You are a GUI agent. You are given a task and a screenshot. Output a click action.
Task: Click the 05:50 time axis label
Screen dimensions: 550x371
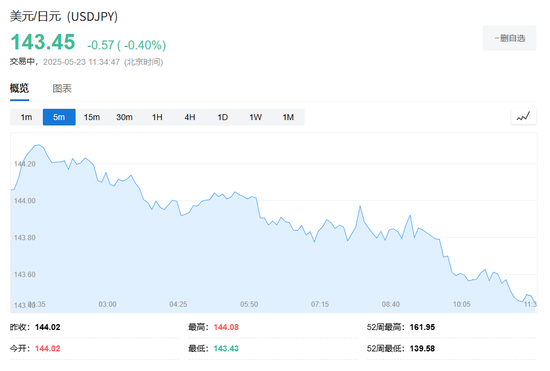[249, 304]
